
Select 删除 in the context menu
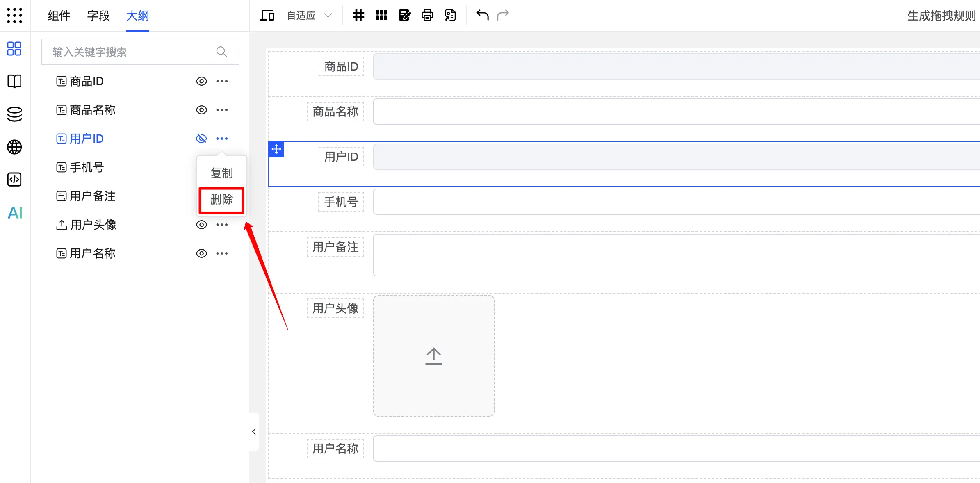point(221,200)
